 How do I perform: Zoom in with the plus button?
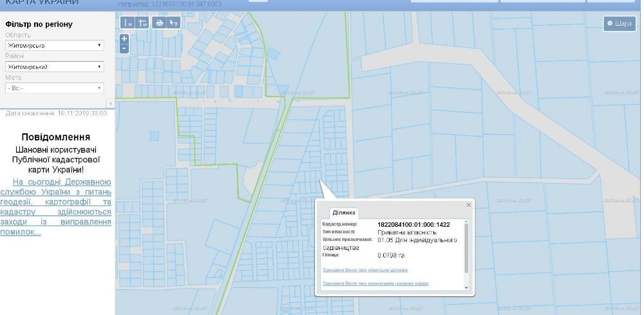click(x=125, y=39)
